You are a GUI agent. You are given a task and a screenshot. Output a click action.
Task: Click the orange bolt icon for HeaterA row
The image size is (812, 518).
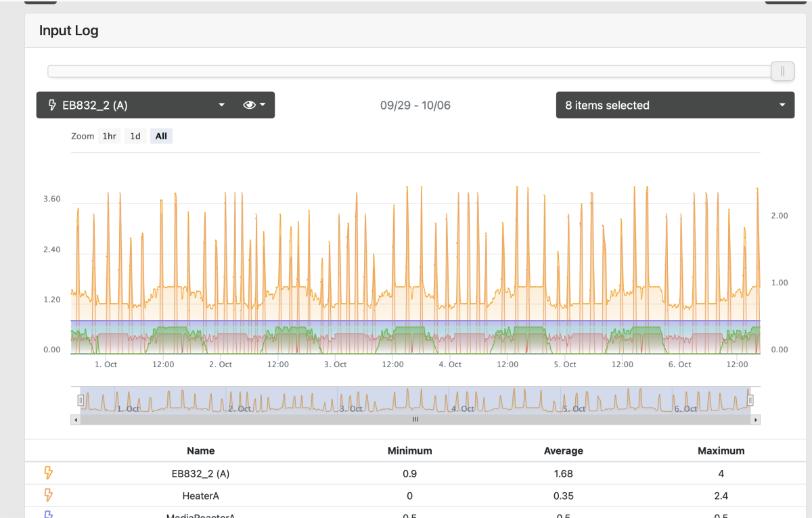(48, 495)
